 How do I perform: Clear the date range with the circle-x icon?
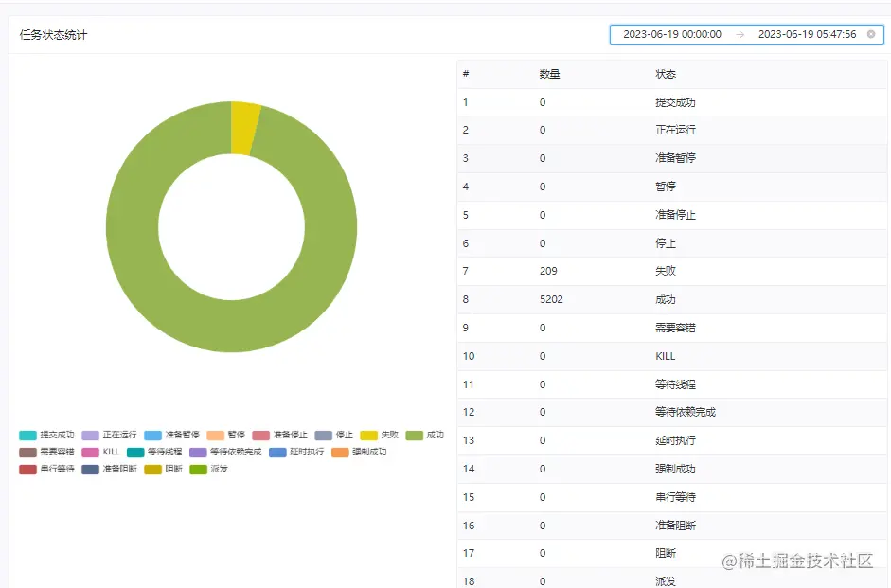(x=870, y=34)
